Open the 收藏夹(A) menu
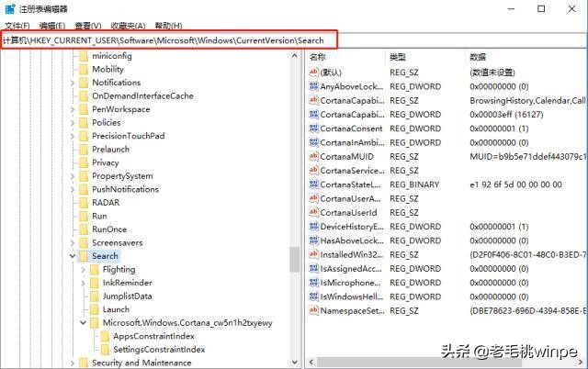Screen dimensions: 588x369 129,26
